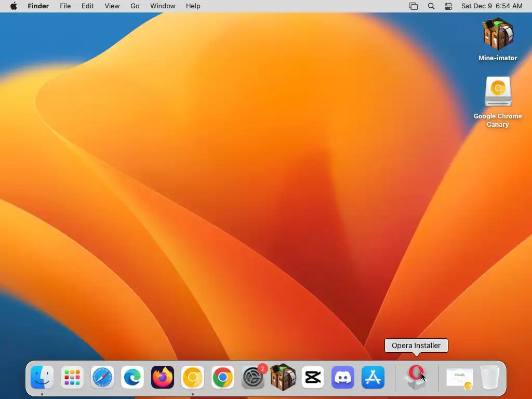Open the minimized window thumbnail in Dock
The height and width of the screenshot is (399, 532).
(459, 378)
